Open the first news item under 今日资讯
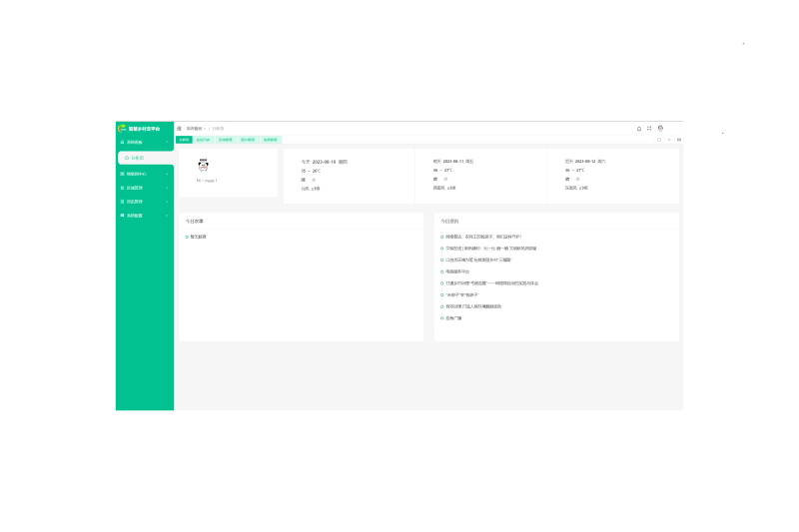799x532 pixels. point(483,237)
